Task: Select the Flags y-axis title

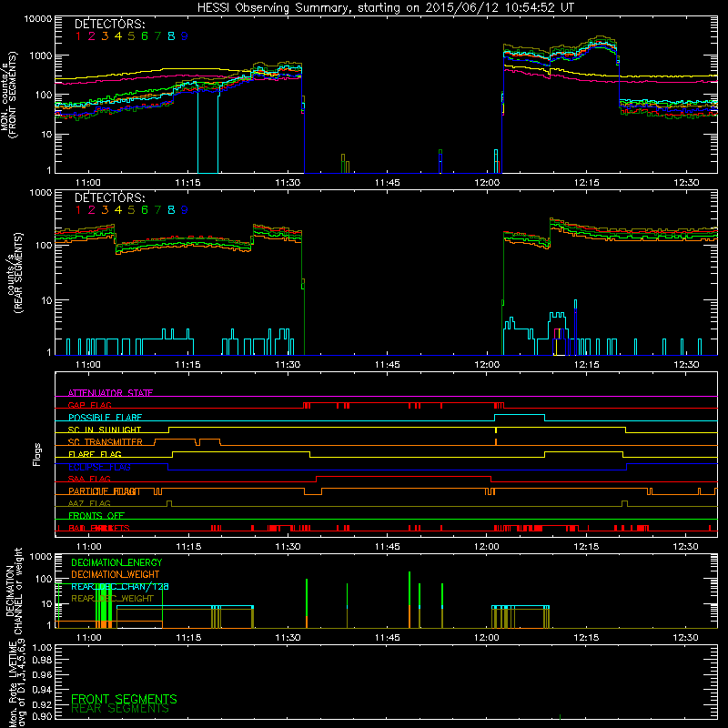Action: click(37, 454)
